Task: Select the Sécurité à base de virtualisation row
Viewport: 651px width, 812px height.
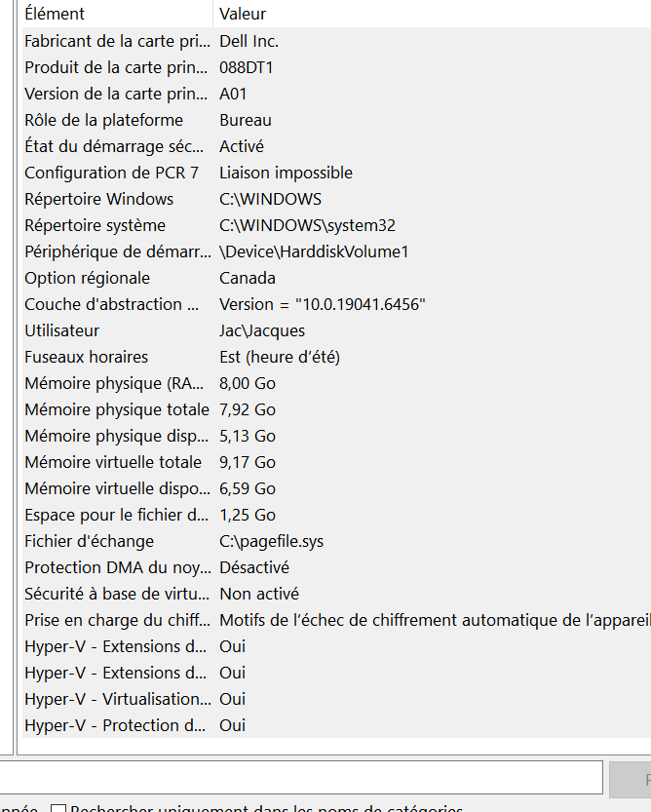Action: tap(336, 594)
